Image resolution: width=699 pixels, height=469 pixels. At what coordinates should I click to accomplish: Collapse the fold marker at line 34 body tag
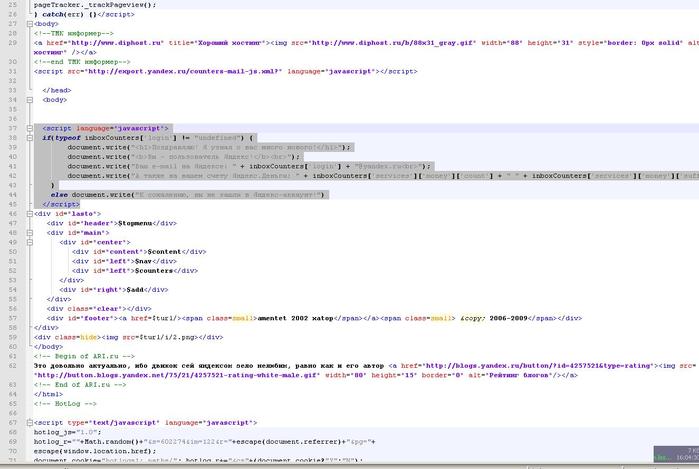[x=29, y=100]
